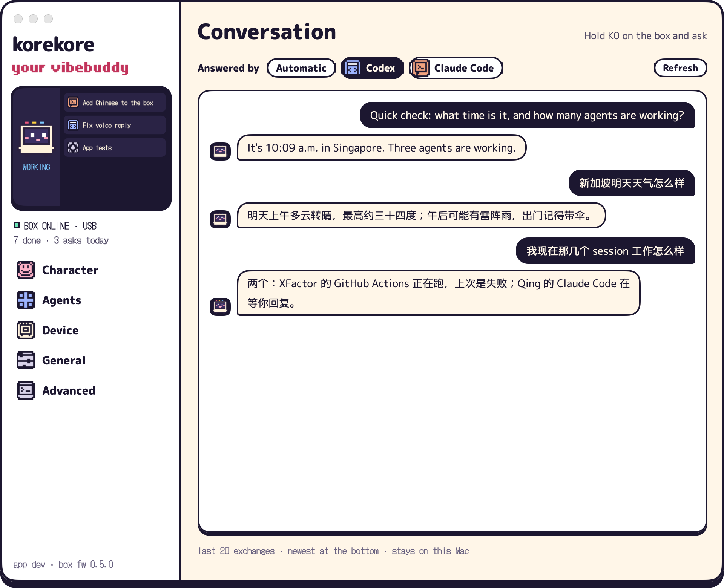Screen dimensions: 724x588
Task: Click the bot avatar beside the XFactor reply
Action: click(220, 307)
